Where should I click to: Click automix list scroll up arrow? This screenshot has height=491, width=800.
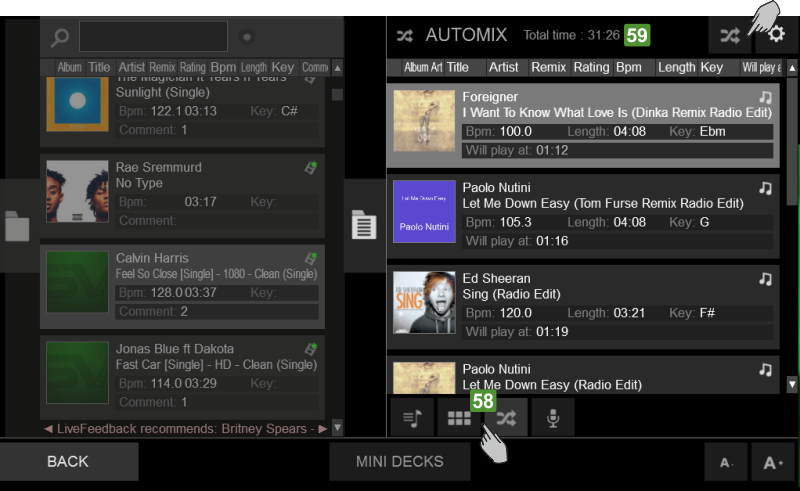(x=792, y=68)
